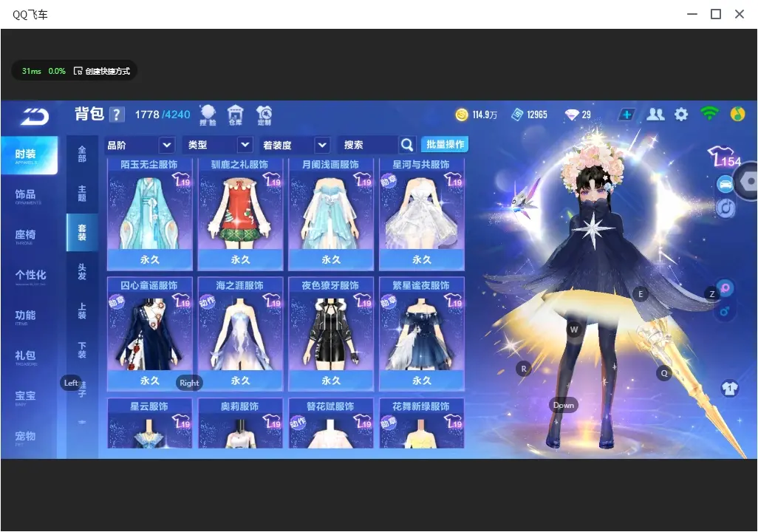Open the 捏脸 face customization icon
The height and width of the screenshot is (532, 758).
pos(208,115)
